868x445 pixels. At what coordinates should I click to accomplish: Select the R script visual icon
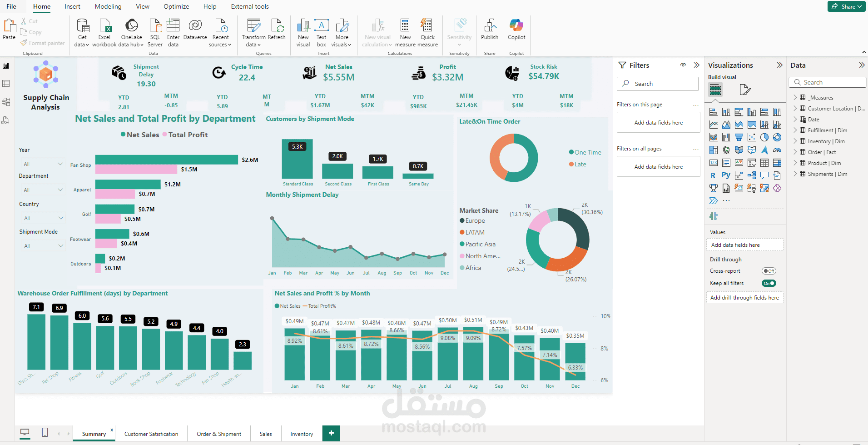pyautogui.click(x=713, y=175)
